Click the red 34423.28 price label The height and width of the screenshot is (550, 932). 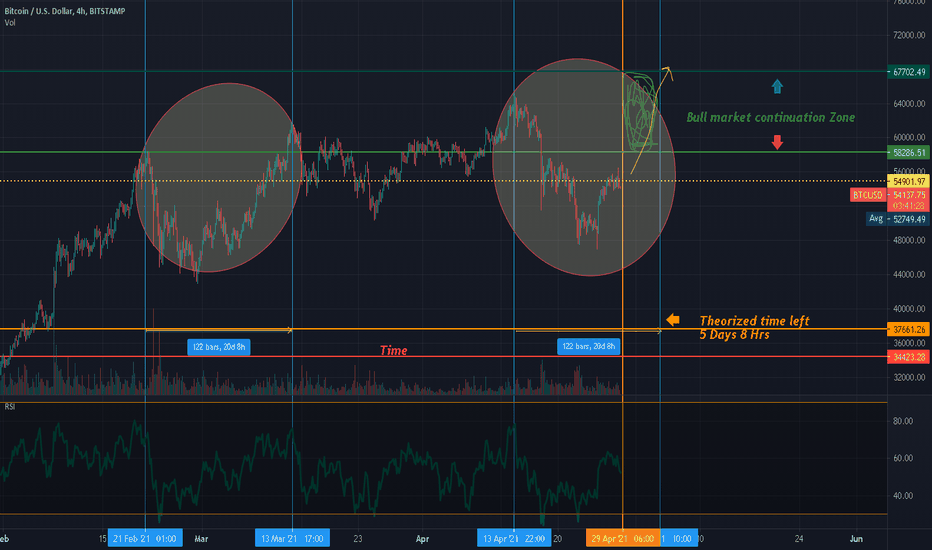908,357
